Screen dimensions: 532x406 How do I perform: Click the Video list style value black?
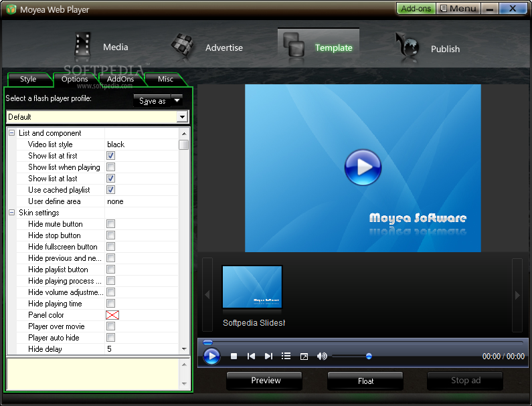coord(116,144)
